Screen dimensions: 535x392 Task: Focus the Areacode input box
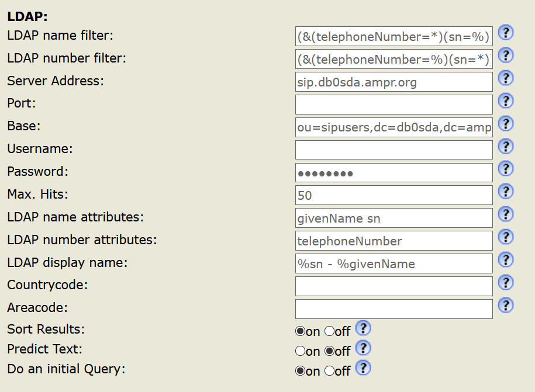click(394, 309)
